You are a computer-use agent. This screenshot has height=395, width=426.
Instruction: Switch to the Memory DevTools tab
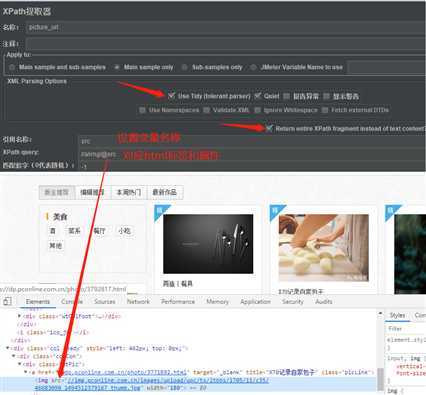pos(217,302)
